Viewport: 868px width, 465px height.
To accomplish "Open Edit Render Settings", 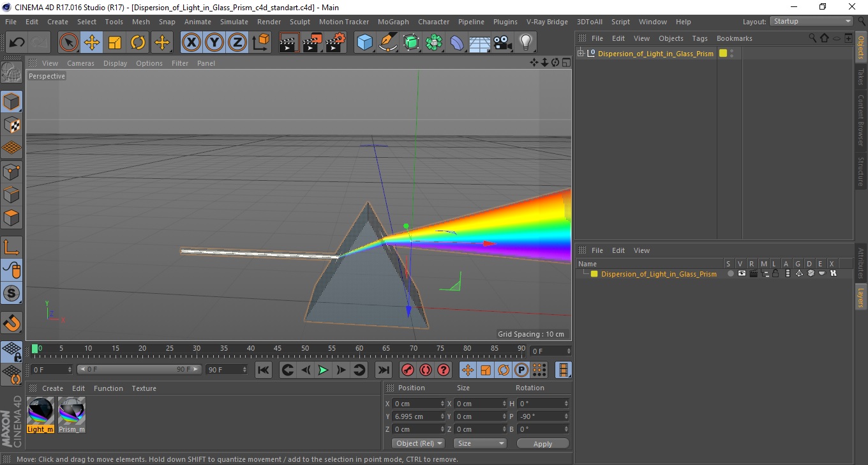I will click(336, 43).
